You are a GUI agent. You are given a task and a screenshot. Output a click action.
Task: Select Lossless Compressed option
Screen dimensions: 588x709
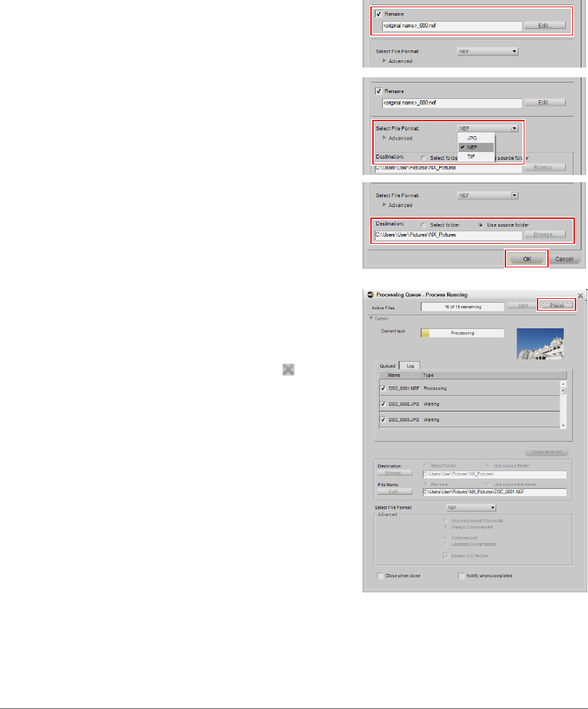[446, 544]
